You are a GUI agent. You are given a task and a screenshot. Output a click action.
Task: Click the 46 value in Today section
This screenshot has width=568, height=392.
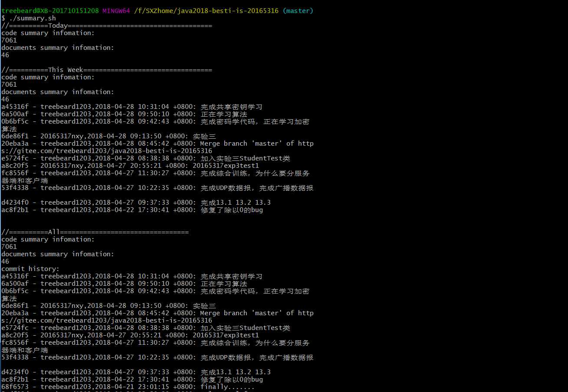(x=5, y=55)
